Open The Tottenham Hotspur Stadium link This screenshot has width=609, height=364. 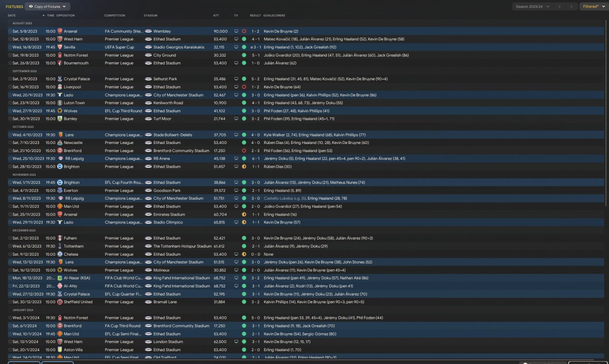182,246
